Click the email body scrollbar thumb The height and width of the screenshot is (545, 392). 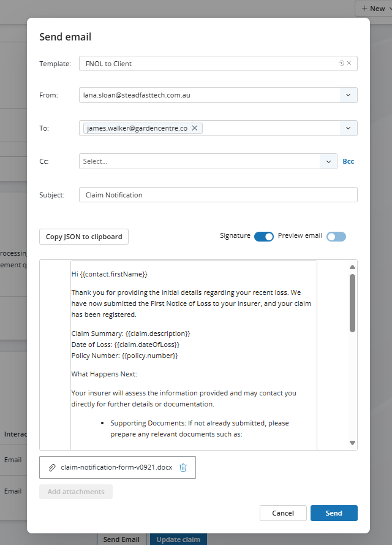(352, 303)
